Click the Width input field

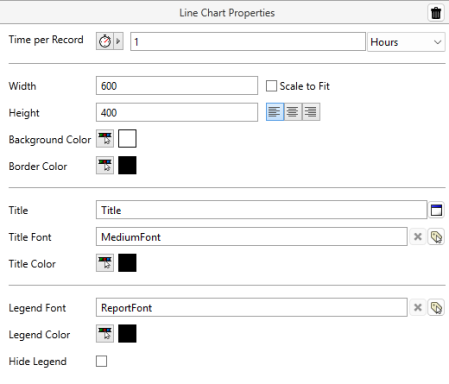[x=177, y=86]
